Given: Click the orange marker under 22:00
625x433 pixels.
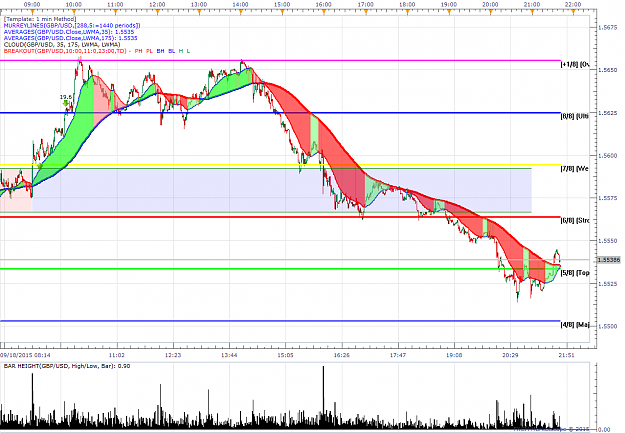Looking at the screenshot, I should pyautogui.click(x=574, y=13).
